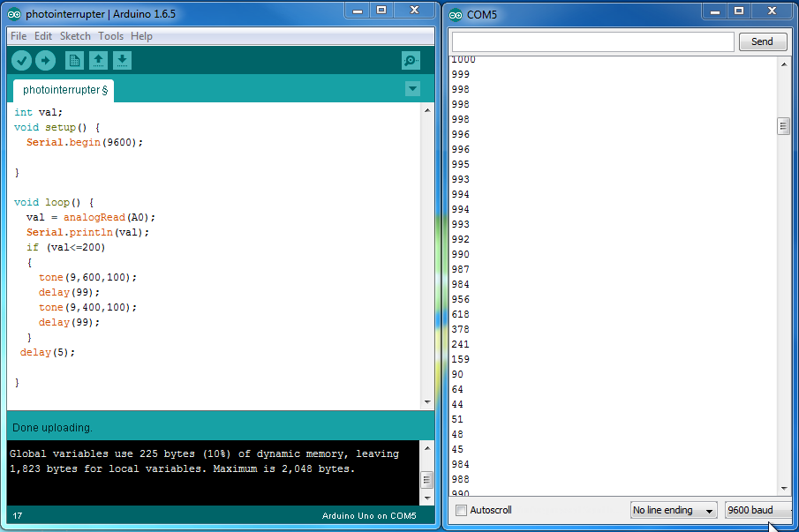Screen dimensions: 799x532
Task: Click the tone(9,400,100); line
Action: coord(87,308)
